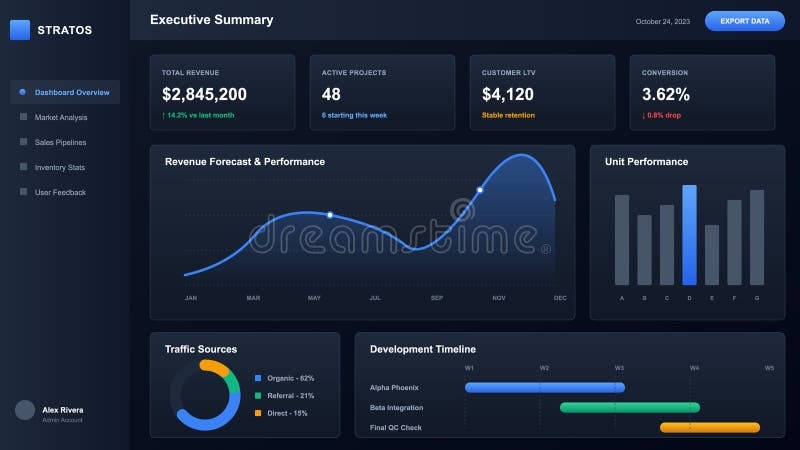Click the Revenue Forecast & Performance title

(245, 162)
